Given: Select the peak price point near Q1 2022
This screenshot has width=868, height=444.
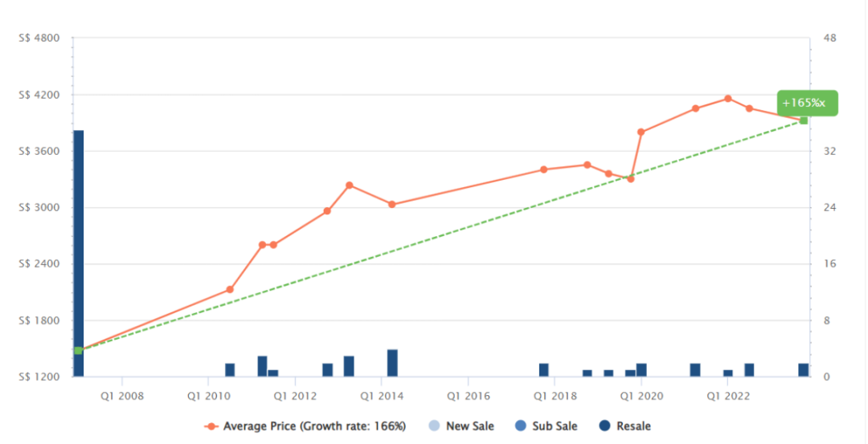Looking at the screenshot, I should [x=728, y=99].
